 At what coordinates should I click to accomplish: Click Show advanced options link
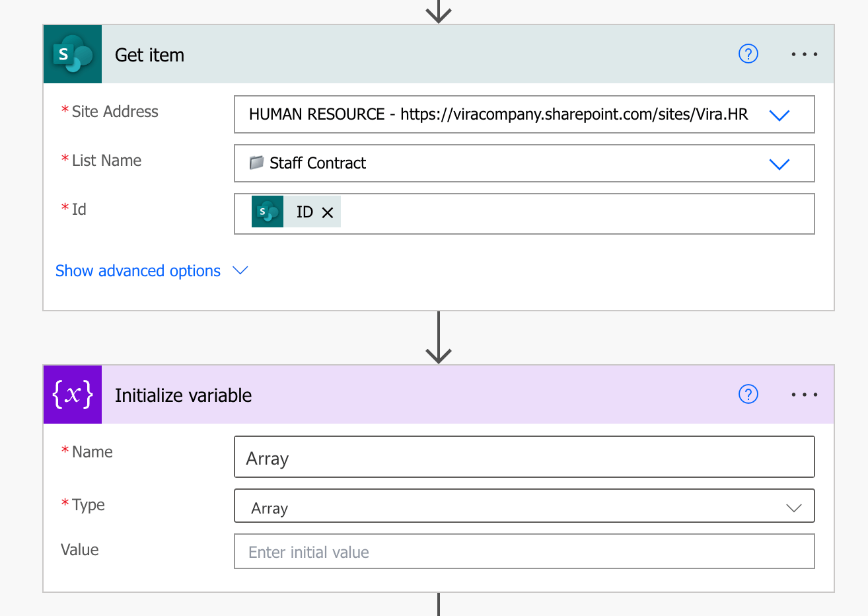point(138,271)
